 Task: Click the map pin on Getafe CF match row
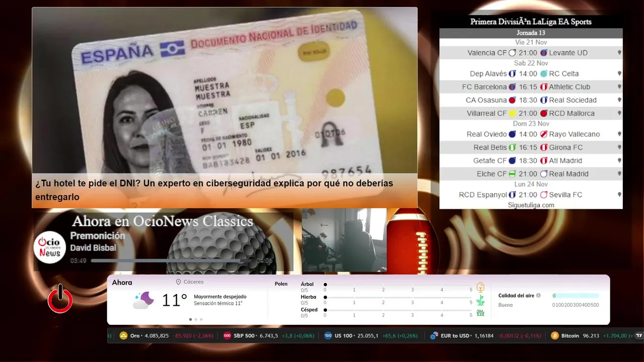(619, 161)
